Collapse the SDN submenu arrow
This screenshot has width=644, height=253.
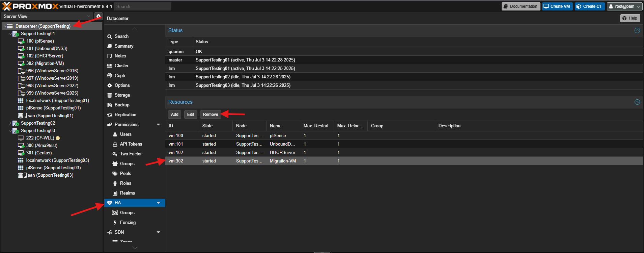[x=159, y=232]
